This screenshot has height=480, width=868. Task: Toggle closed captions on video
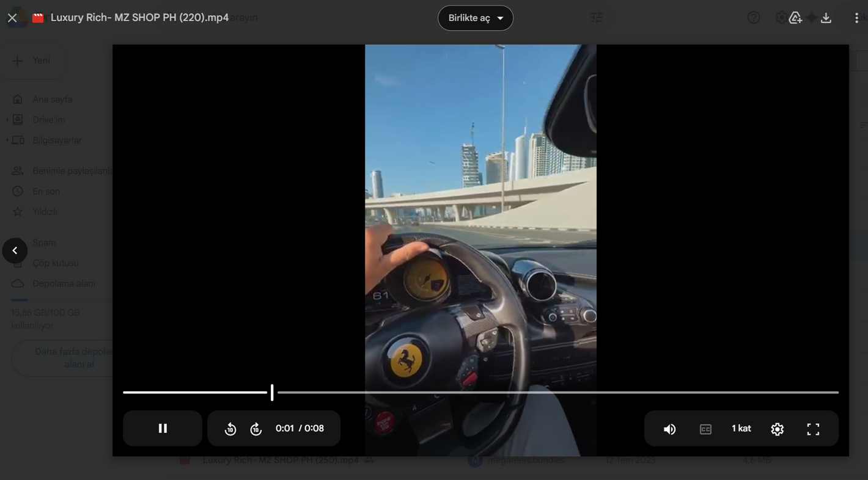click(705, 429)
